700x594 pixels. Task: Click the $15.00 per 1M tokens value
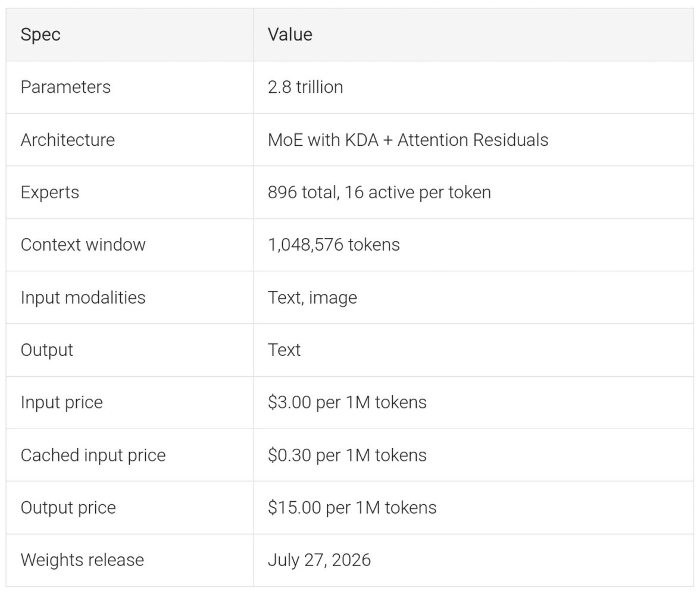click(352, 508)
